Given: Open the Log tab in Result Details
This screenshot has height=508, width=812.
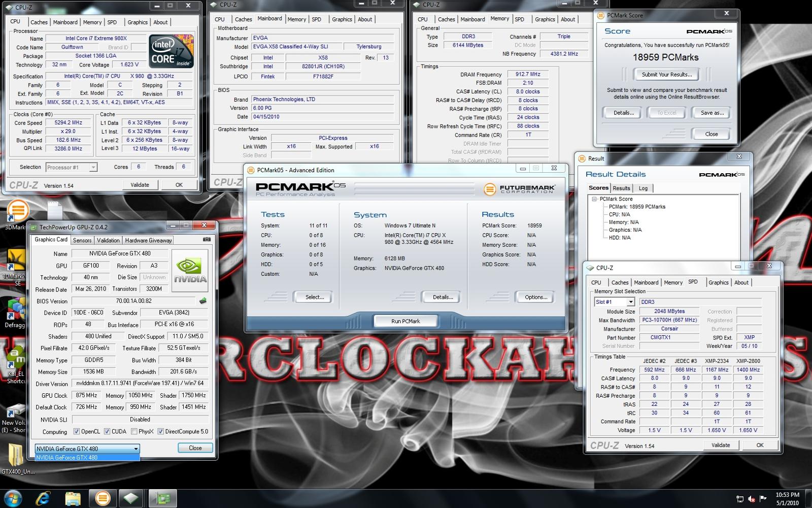Looking at the screenshot, I should [643, 188].
